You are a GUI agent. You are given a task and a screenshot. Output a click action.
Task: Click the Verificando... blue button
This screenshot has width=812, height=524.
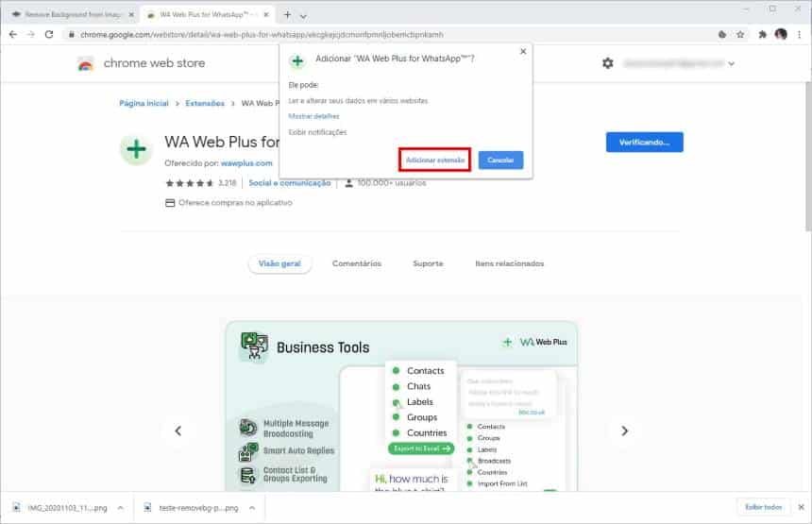pos(644,142)
